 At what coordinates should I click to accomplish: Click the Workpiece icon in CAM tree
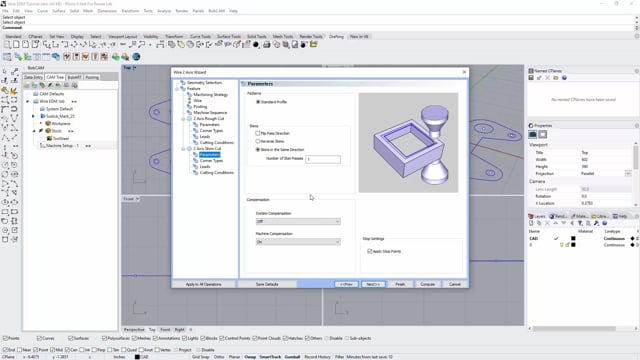tap(48, 124)
